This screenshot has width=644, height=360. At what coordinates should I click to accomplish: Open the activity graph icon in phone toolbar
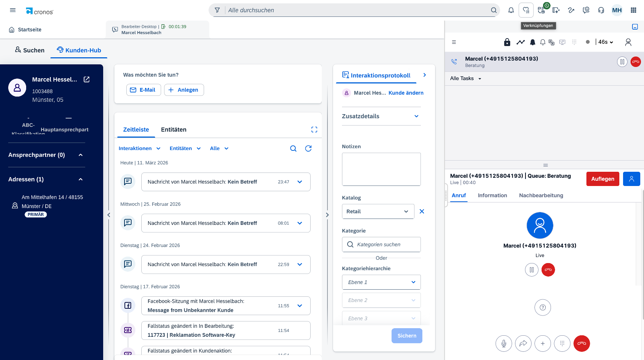coord(521,42)
